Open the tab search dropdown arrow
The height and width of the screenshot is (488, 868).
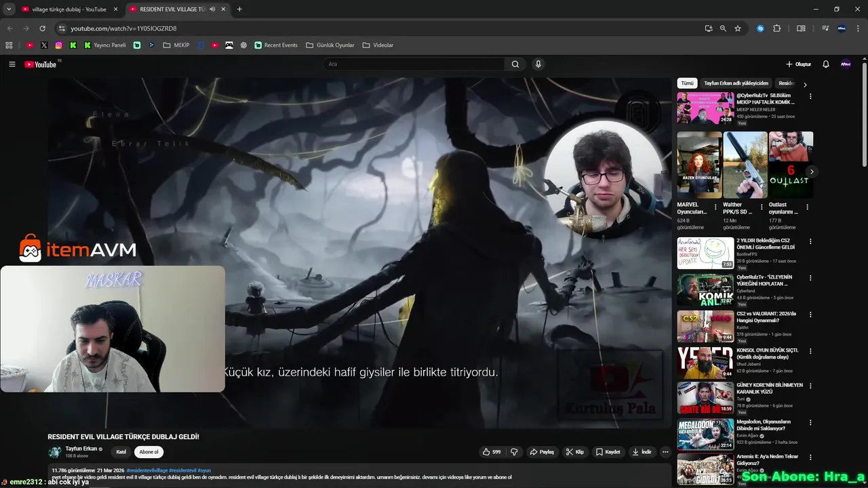point(9,9)
